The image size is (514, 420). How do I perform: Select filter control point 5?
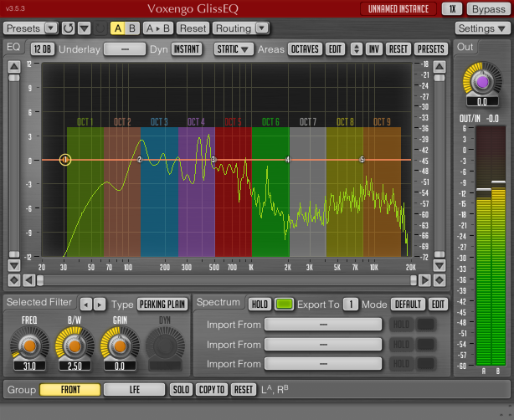[362, 160]
